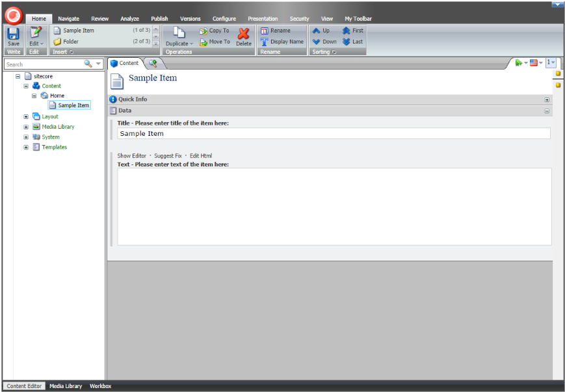
Task: Open the My Toolbar ribbon tab
Action: click(358, 19)
